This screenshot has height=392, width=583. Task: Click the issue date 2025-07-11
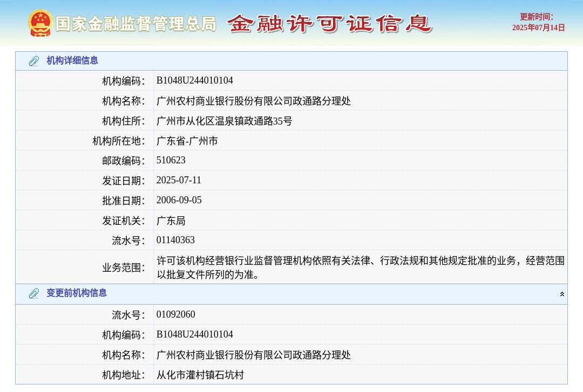(x=179, y=180)
